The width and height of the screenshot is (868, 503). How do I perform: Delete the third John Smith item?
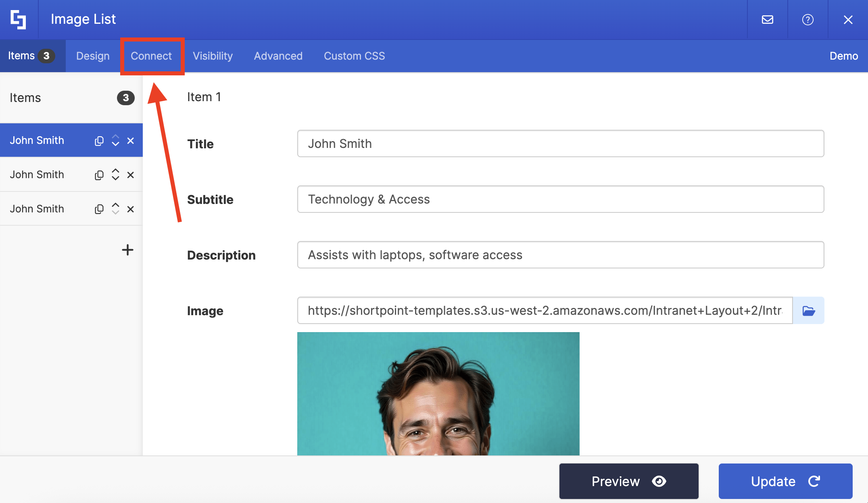pos(130,209)
